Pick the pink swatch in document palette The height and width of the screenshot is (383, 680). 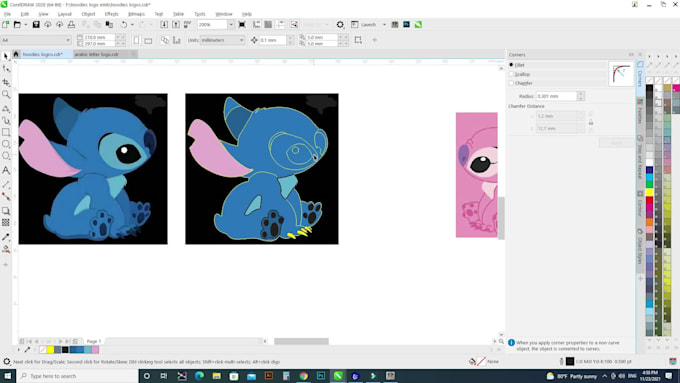(x=95, y=350)
